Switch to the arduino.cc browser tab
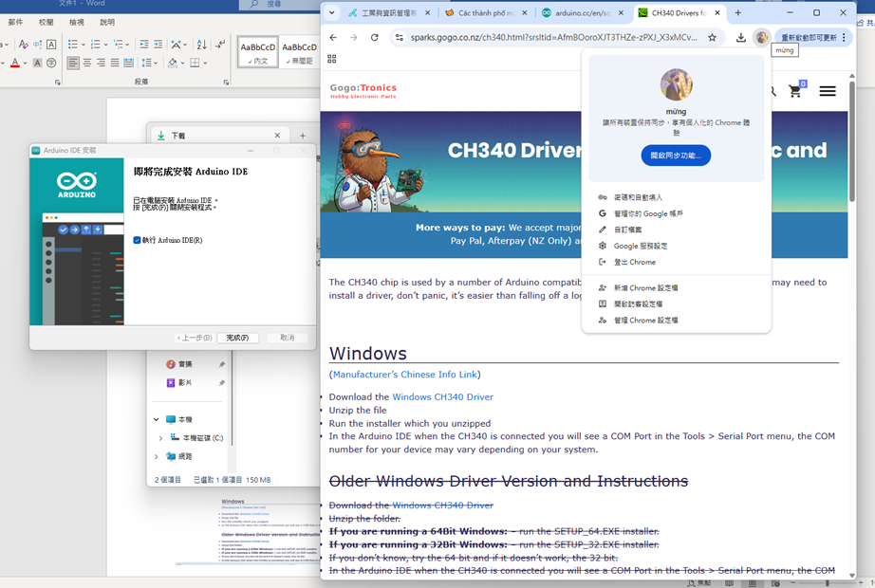The image size is (875, 588). click(x=579, y=13)
